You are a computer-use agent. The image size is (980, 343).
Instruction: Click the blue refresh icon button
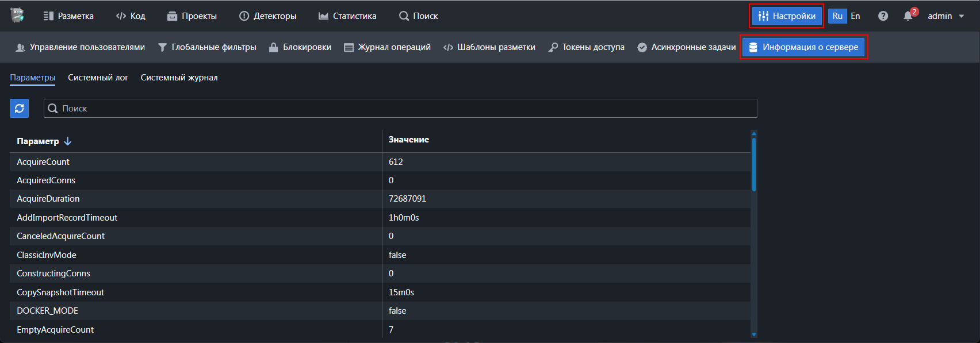19,108
